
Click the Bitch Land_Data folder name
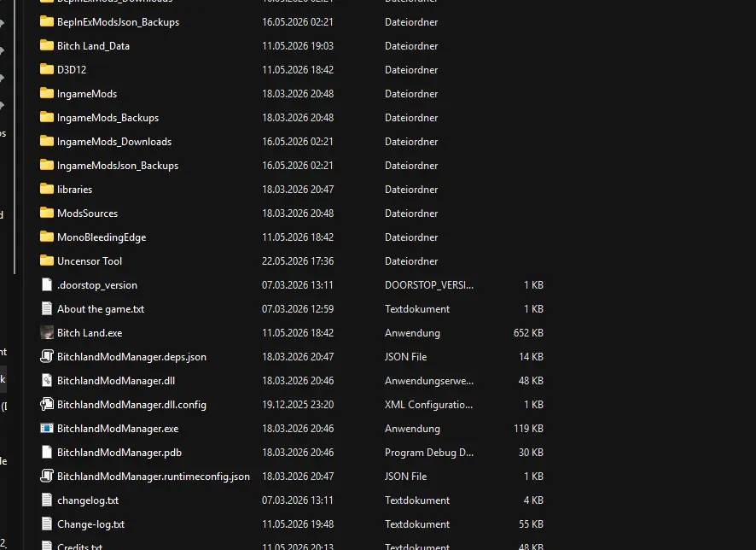point(93,46)
